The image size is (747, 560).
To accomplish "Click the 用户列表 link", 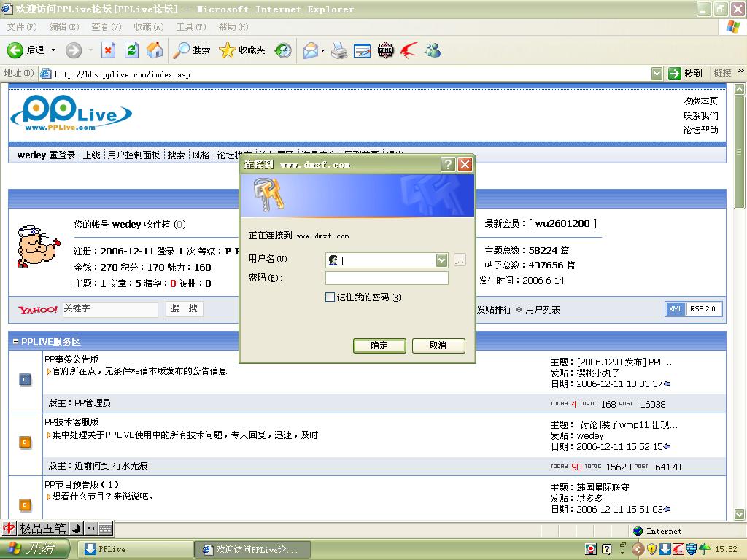I will coord(543,309).
